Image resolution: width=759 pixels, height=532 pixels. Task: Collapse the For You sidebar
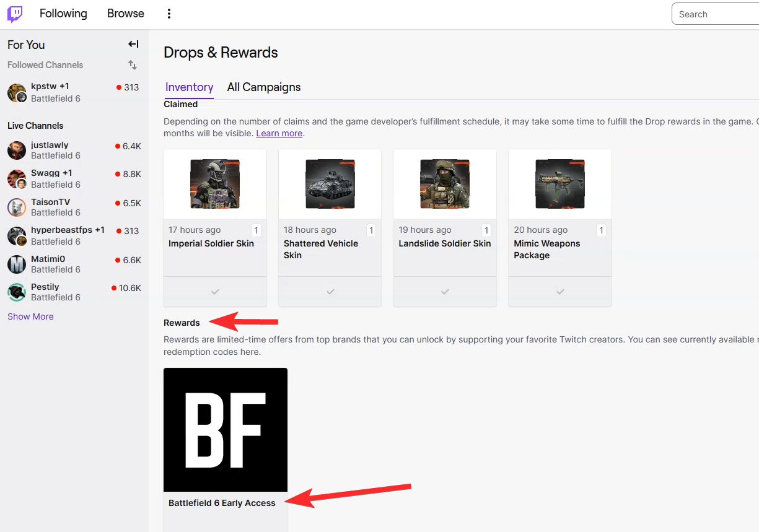[133, 44]
